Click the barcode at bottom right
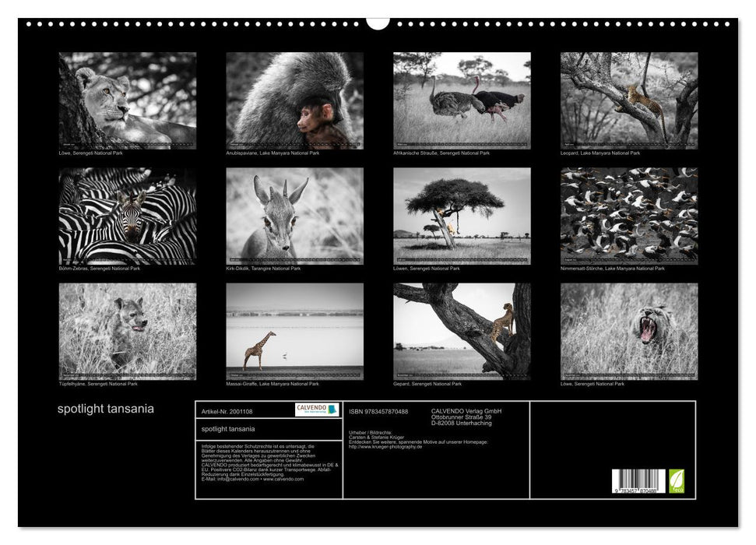The image size is (756, 545). [x=638, y=480]
